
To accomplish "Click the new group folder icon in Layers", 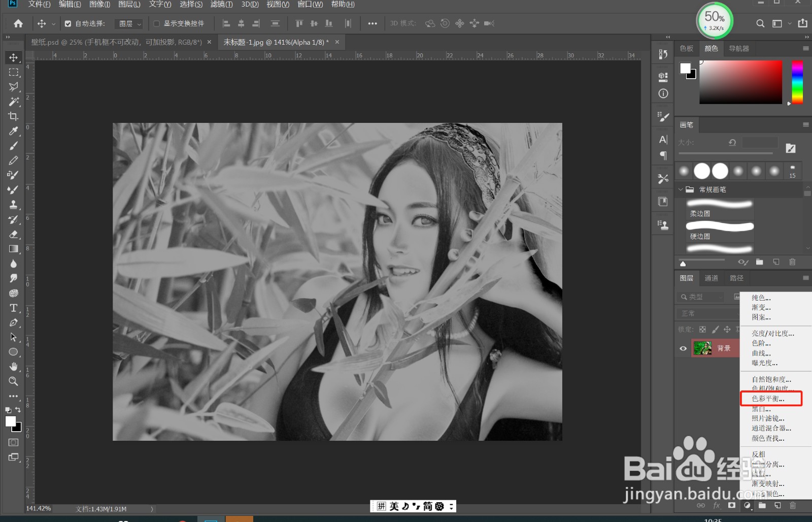I will tap(762, 505).
